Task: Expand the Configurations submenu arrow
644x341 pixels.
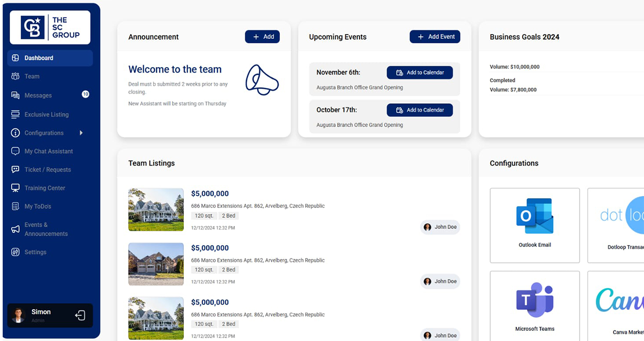Action: tap(81, 133)
